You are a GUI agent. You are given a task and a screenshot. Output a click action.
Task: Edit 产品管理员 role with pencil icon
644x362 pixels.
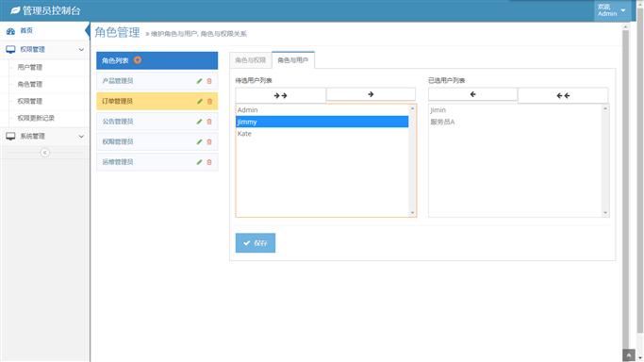199,81
